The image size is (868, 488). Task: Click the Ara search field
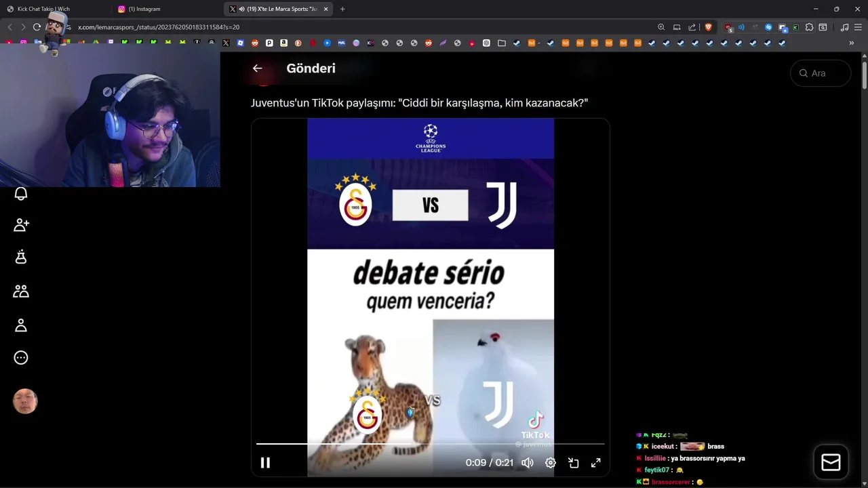821,73
